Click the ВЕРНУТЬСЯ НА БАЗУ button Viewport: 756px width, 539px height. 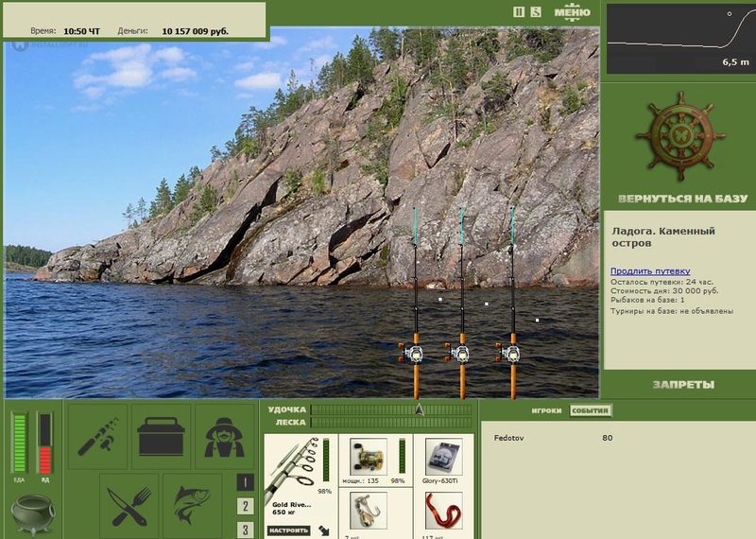tap(682, 199)
